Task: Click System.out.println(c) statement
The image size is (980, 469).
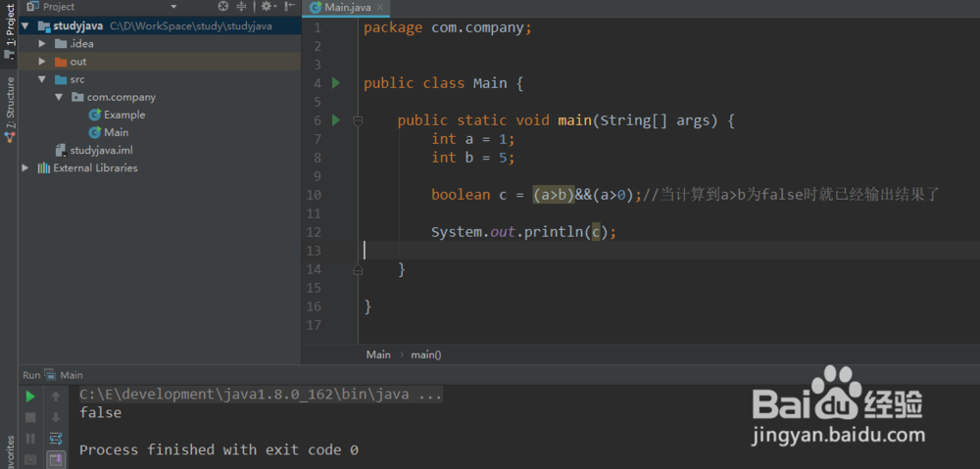Action: (x=523, y=232)
